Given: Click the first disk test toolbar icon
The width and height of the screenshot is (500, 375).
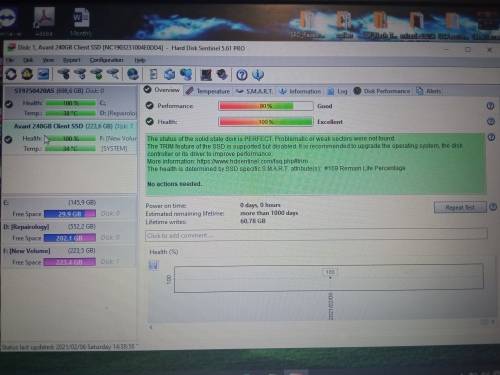Looking at the screenshot, I should click(x=64, y=74).
